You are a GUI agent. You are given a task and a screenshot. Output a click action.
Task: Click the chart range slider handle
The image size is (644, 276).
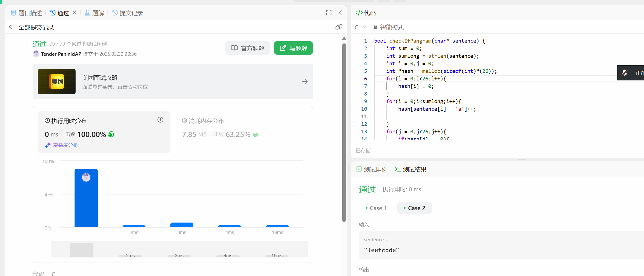[81, 250]
